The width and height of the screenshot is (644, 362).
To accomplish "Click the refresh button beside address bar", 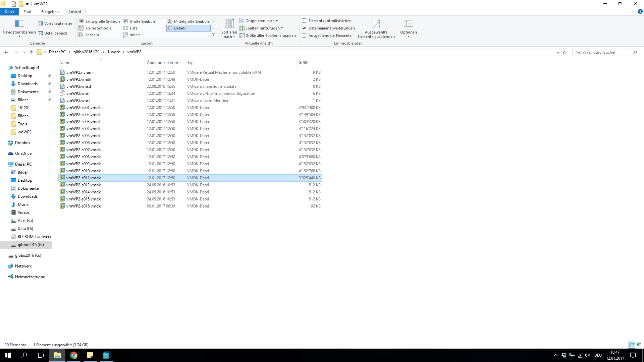I will pos(565,52).
